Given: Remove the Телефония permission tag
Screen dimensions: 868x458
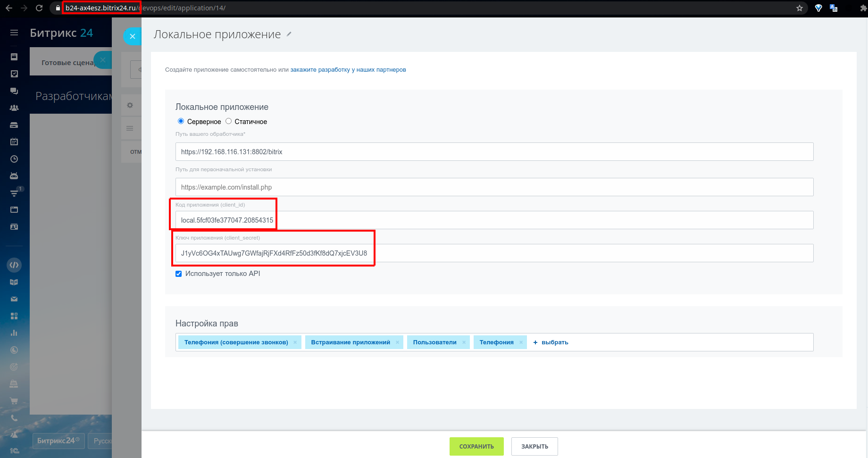Looking at the screenshot, I should (x=521, y=342).
